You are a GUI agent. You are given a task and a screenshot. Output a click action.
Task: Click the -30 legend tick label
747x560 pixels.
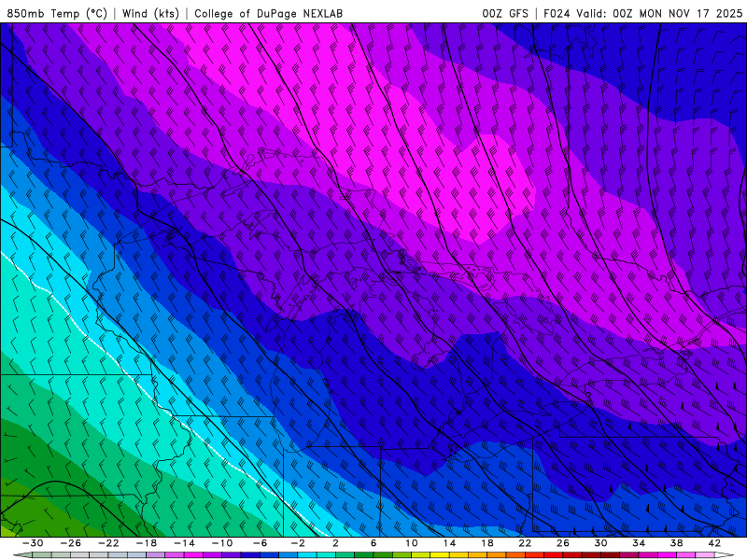point(33,543)
